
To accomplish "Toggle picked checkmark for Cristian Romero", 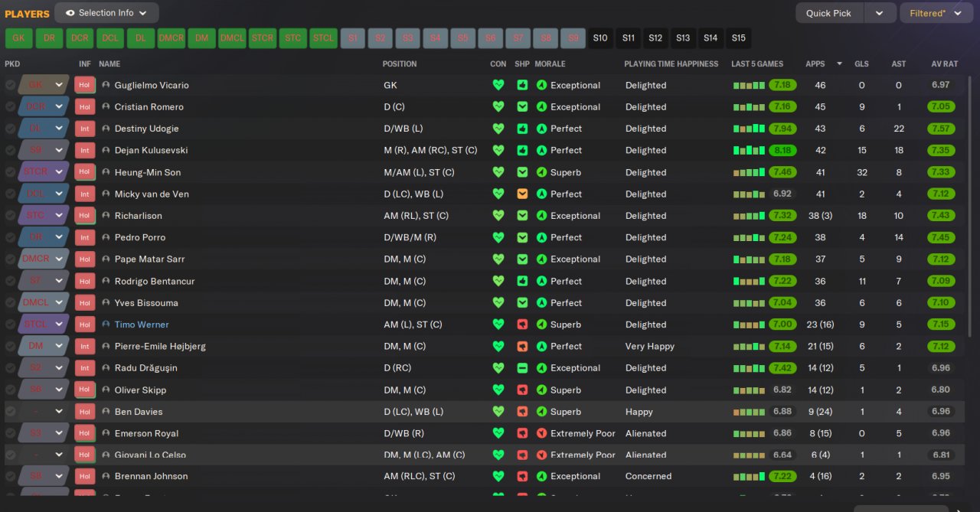I will click(10, 106).
